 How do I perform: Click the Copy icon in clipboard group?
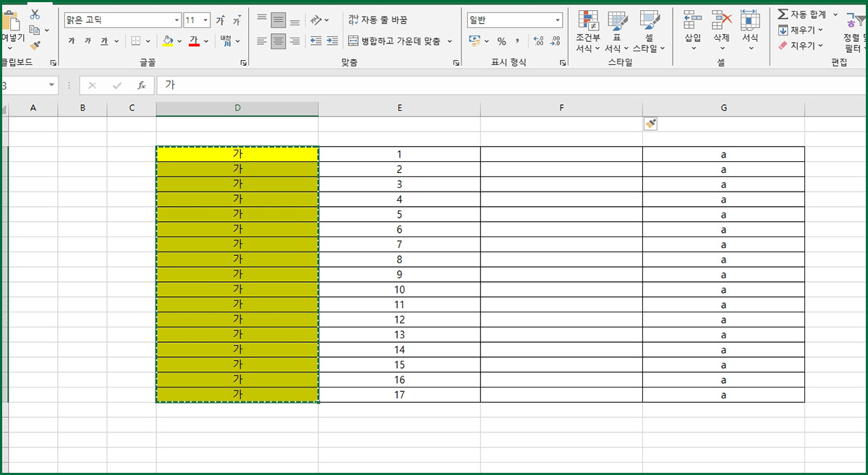pyautogui.click(x=34, y=30)
